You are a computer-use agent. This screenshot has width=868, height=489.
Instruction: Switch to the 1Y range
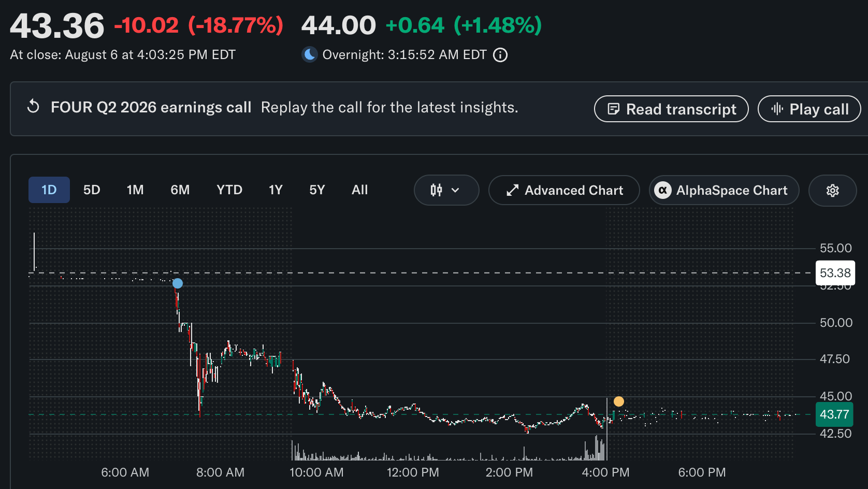276,190
